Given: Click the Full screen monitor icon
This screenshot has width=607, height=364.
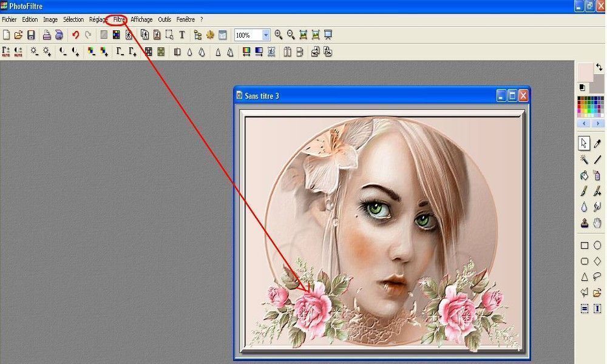Looking at the screenshot, I should coord(328,35).
